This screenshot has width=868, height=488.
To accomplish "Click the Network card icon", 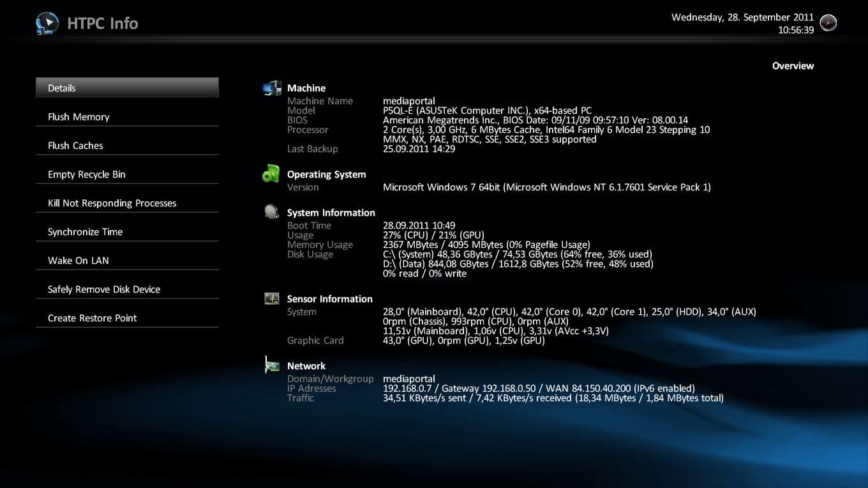I will pyautogui.click(x=272, y=365).
